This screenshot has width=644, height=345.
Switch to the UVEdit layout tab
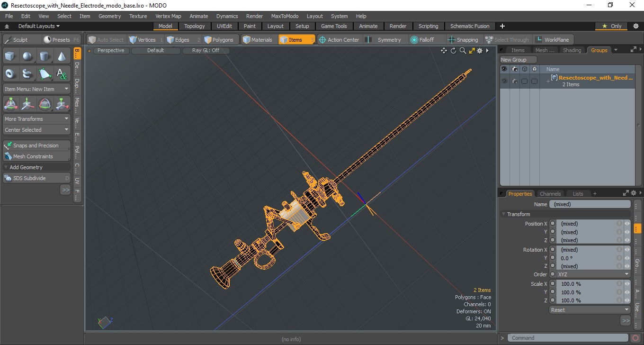pos(224,26)
